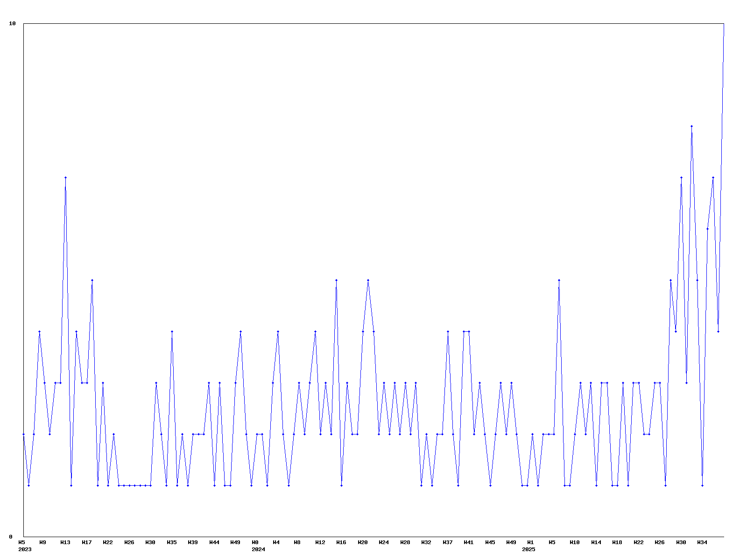Click the W35 week label
The width and height of the screenshot is (747, 560).
172,542
